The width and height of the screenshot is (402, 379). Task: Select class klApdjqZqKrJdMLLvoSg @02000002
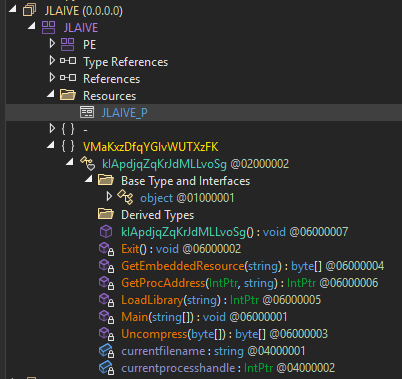[x=195, y=164]
